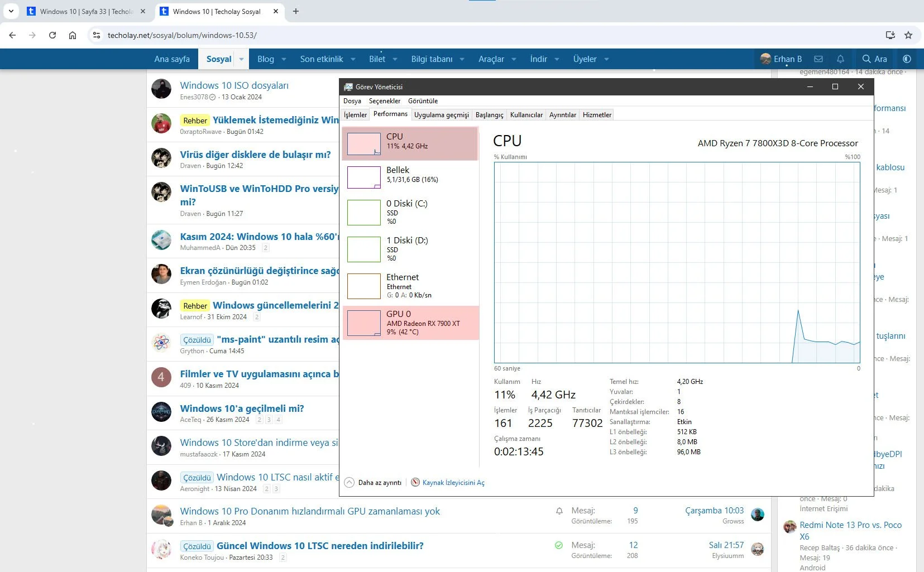
Task: Click Growss avatar next to Çarşamba 10:03
Action: [x=758, y=515]
